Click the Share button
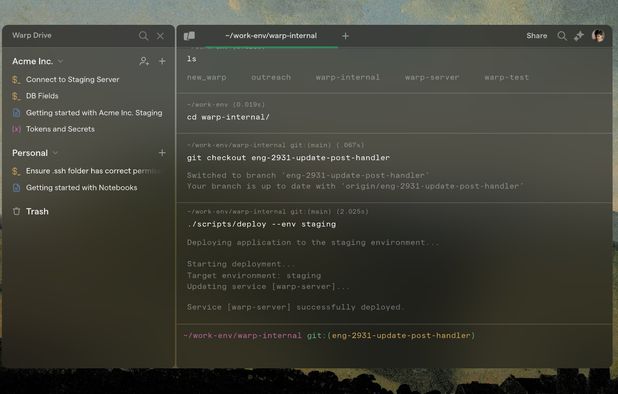Image resolution: width=618 pixels, height=394 pixels. [x=536, y=36]
